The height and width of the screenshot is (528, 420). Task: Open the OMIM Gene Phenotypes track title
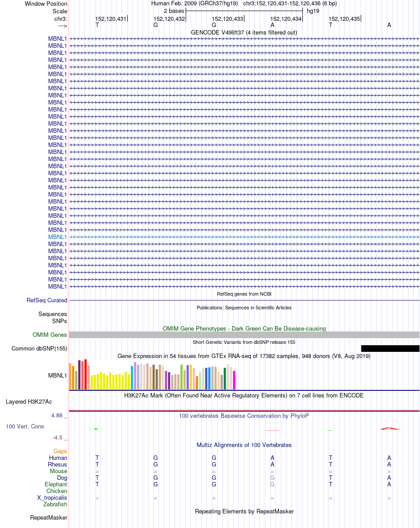point(244,329)
